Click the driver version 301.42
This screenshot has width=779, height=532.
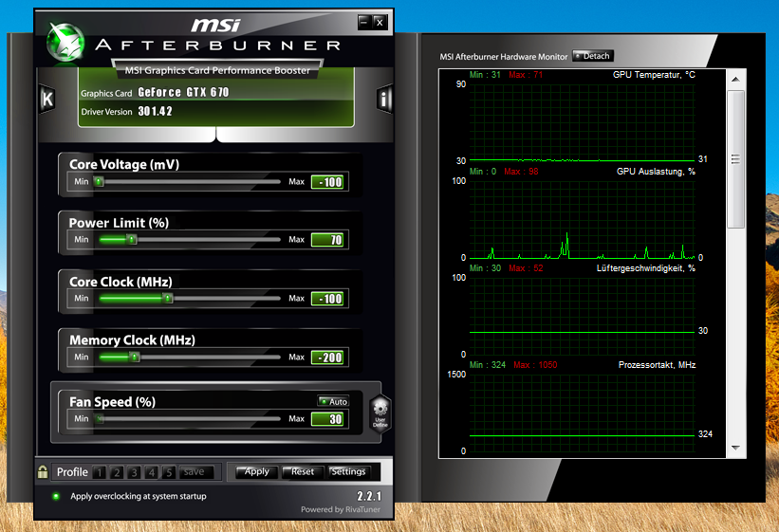coord(155,111)
